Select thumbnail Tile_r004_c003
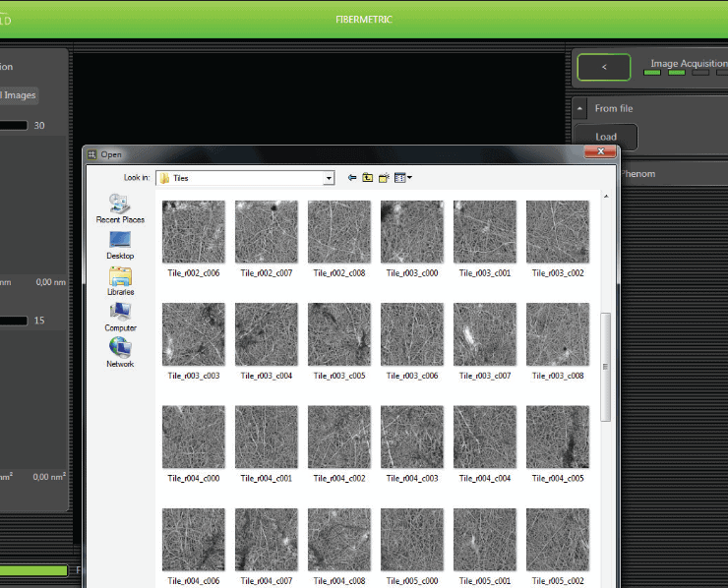 412,437
